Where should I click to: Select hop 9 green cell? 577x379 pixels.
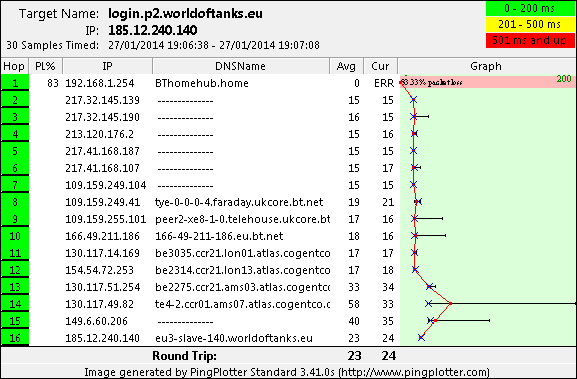click(15, 219)
